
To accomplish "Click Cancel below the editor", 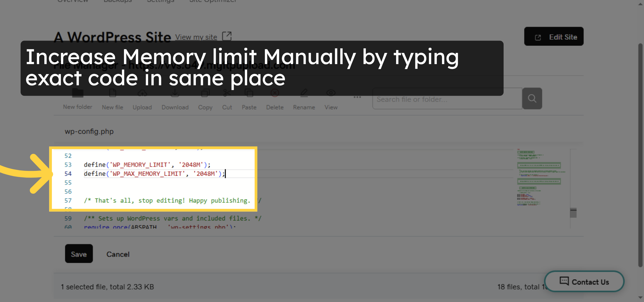I will pos(118,254).
